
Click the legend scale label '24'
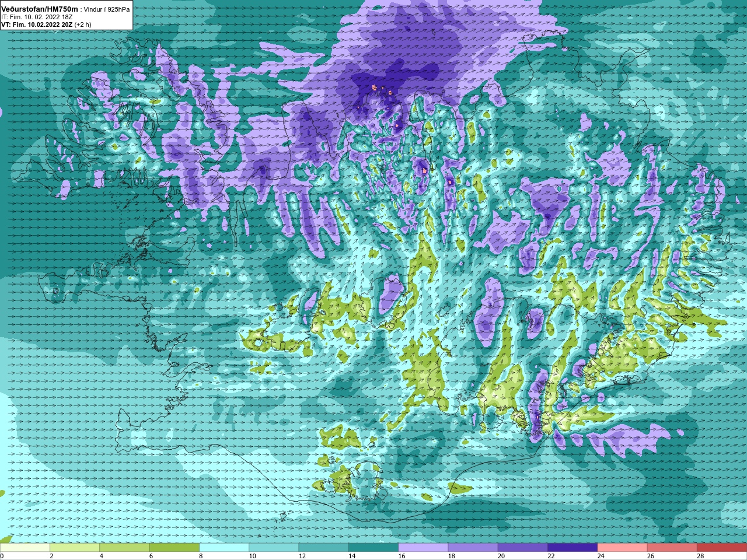[601, 556]
